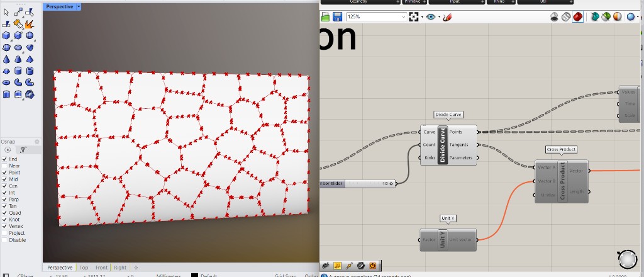Switch to the Perspective viewport tab
The height and width of the screenshot is (277, 644).
pyautogui.click(x=60, y=268)
